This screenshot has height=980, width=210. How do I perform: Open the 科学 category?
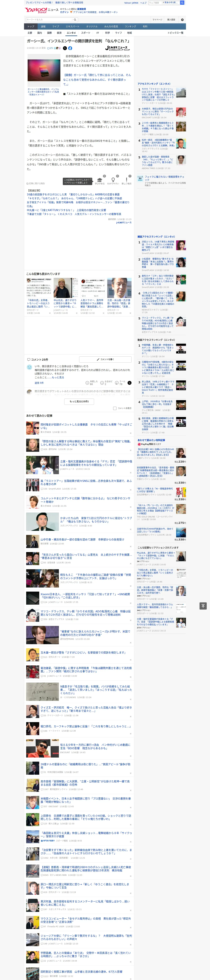coord(107,33)
